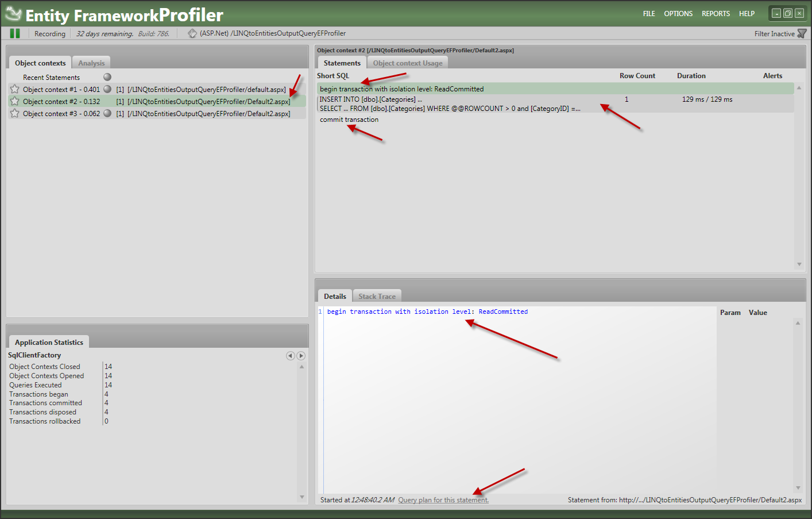Select the Object contexts tab

(x=40, y=63)
